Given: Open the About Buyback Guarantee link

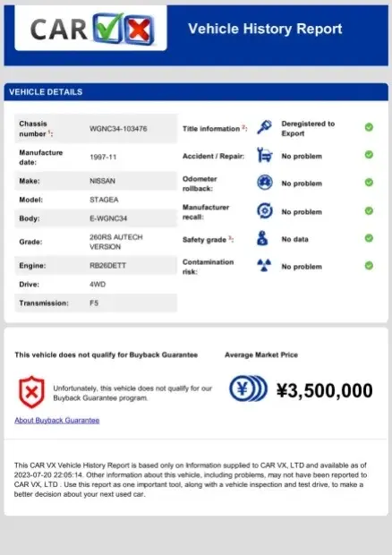Looking at the screenshot, I should pos(57,420).
